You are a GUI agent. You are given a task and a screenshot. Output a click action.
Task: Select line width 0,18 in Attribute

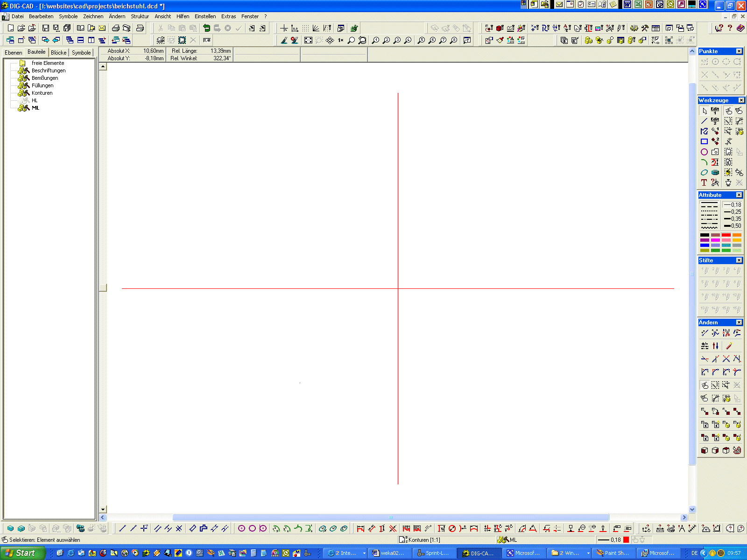click(732, 205)
